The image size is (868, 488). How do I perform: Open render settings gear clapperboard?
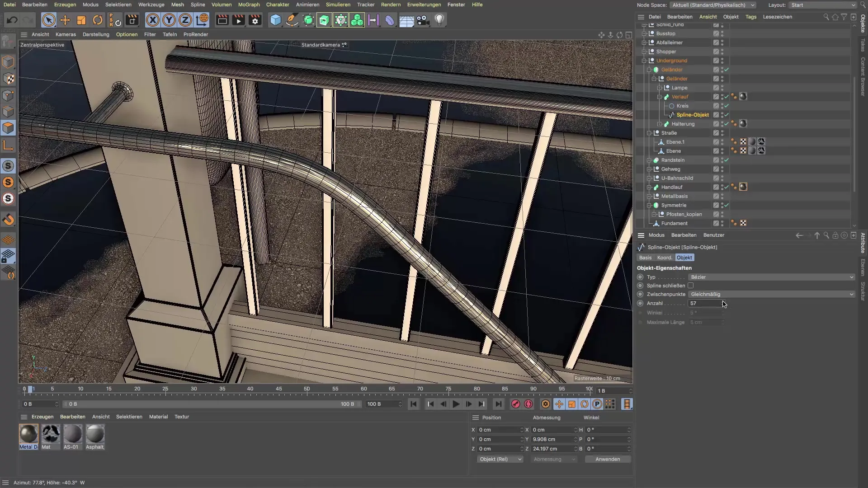255,20
